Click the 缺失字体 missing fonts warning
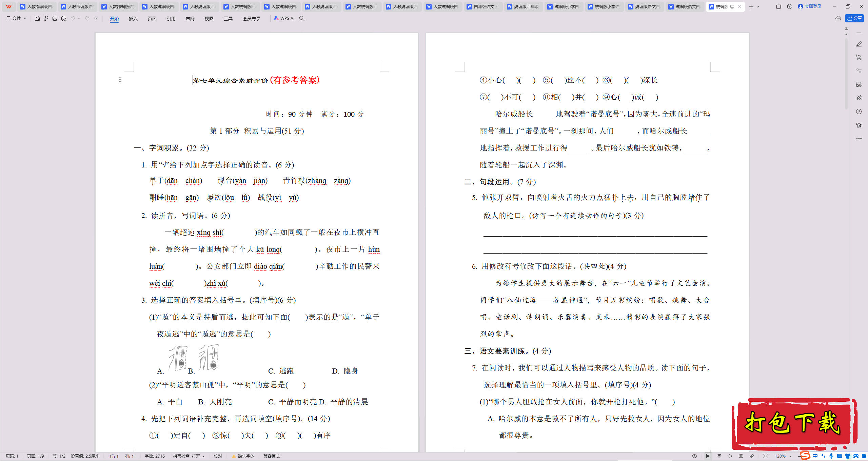 [x=243, y=456]
